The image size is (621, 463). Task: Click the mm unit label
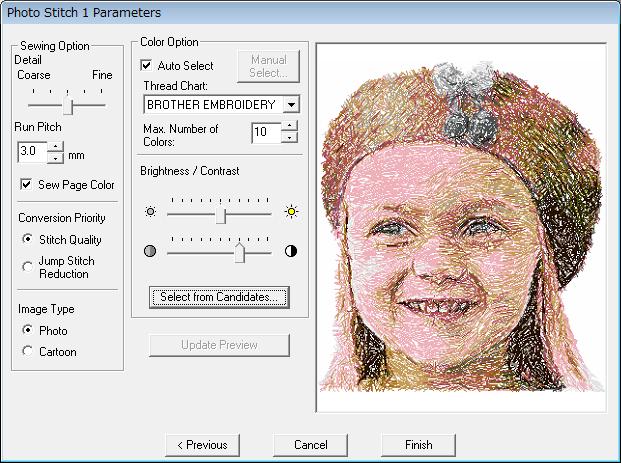[x=76, y=155]
